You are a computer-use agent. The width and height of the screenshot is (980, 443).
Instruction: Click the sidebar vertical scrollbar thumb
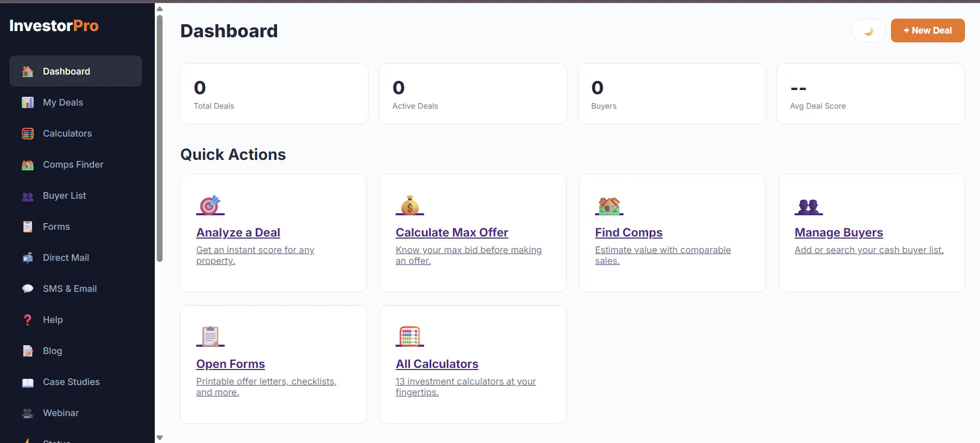coord(160,139)
